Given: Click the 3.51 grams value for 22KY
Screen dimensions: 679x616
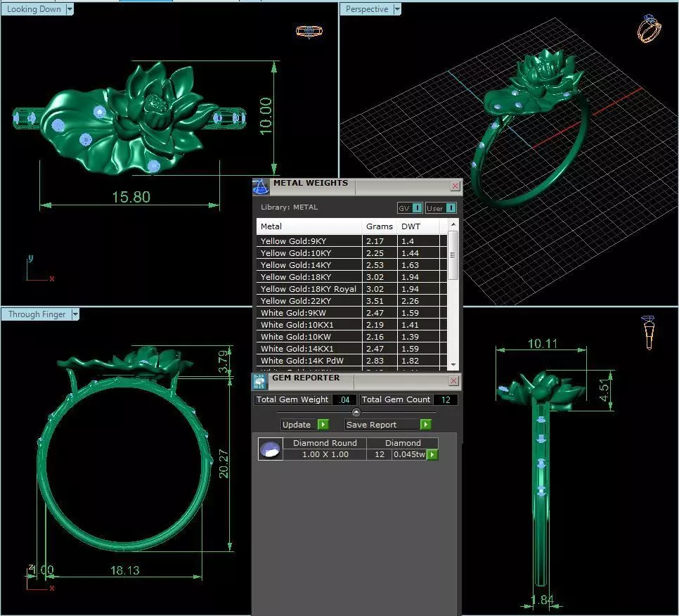Looking at the screenshot, I should click(375, 301).
